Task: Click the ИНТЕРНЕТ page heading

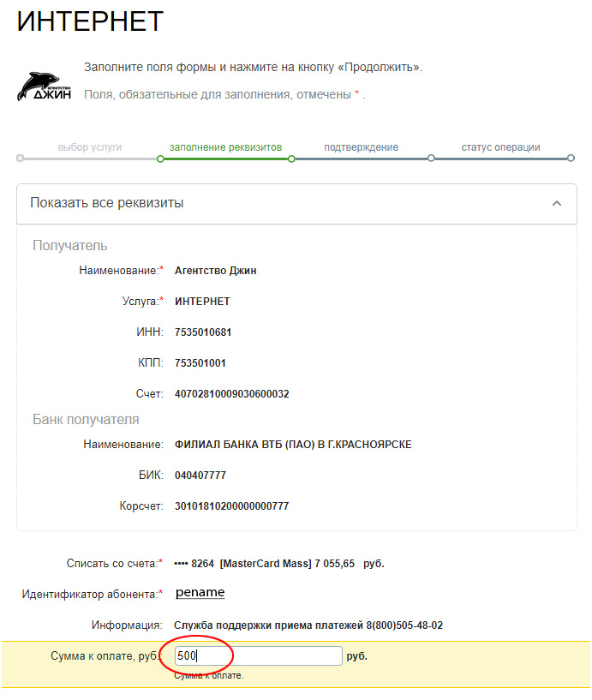Action: 90,21
